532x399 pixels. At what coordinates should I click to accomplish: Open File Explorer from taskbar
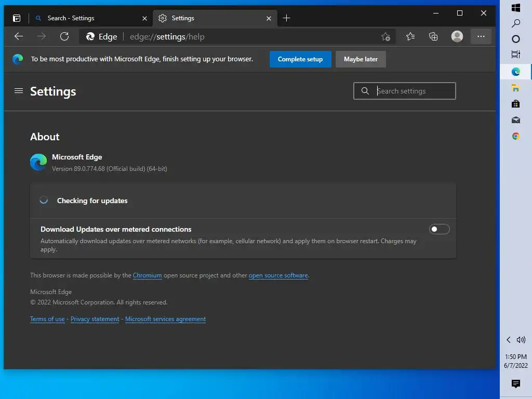[516, 88]
